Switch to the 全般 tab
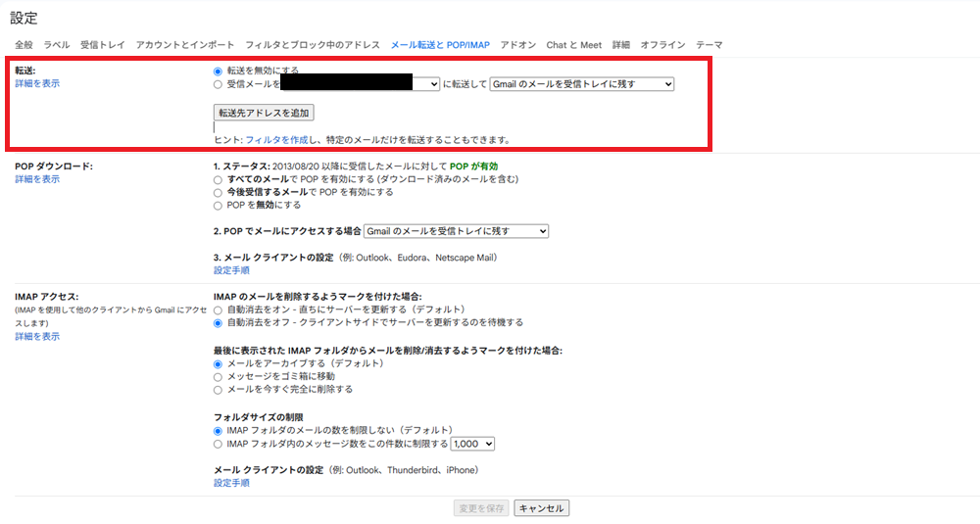This screenshot has width=980, height=524. (24, 45)
